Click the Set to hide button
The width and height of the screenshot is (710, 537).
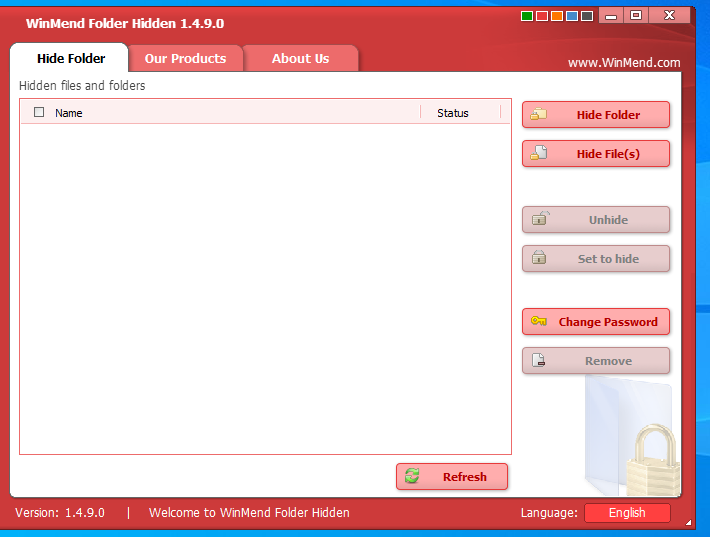coord(595,259)
